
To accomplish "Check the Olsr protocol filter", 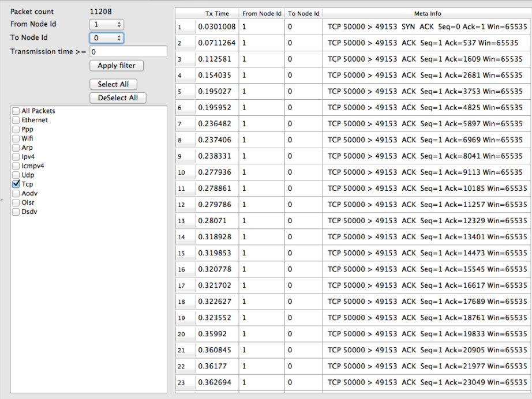I will tap(16, 202).
